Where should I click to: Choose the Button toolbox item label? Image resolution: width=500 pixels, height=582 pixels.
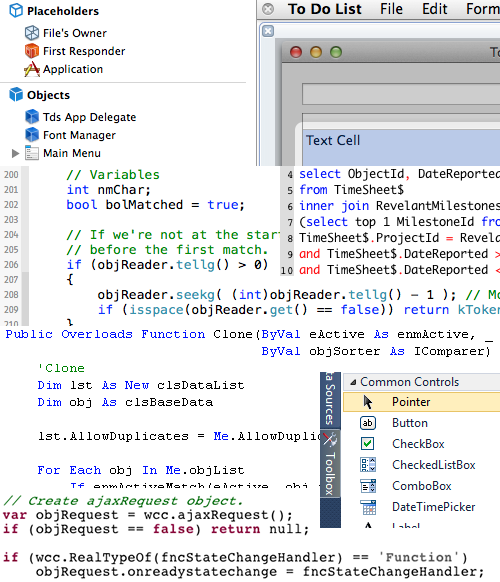tap(410, 423)
